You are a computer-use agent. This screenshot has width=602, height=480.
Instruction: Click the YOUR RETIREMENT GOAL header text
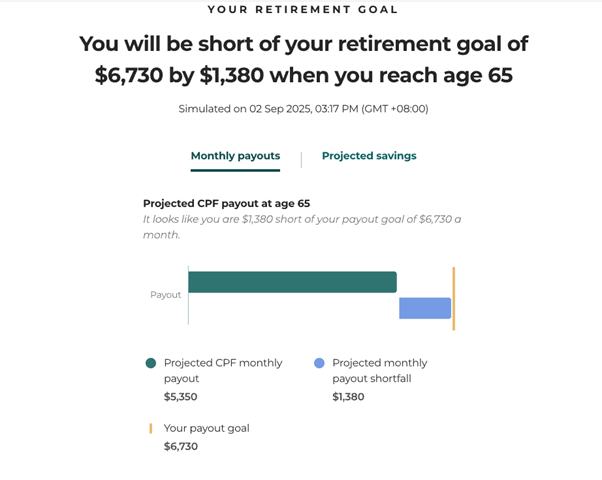303,10
